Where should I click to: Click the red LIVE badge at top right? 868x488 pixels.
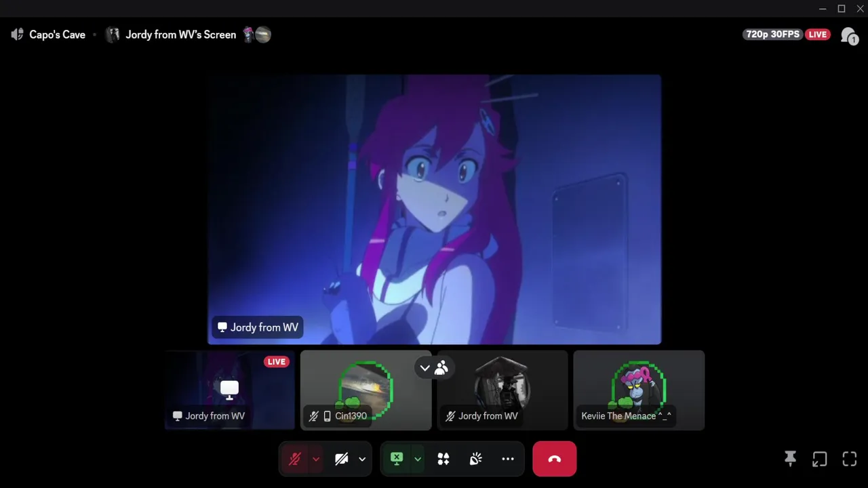[x=818, y=35]
